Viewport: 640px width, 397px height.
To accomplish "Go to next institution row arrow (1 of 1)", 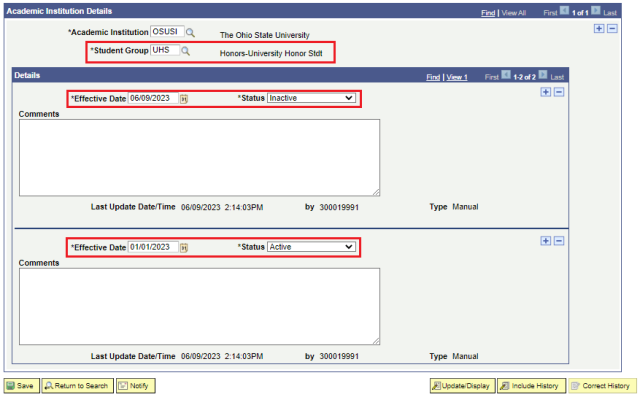I will [596, 11].
